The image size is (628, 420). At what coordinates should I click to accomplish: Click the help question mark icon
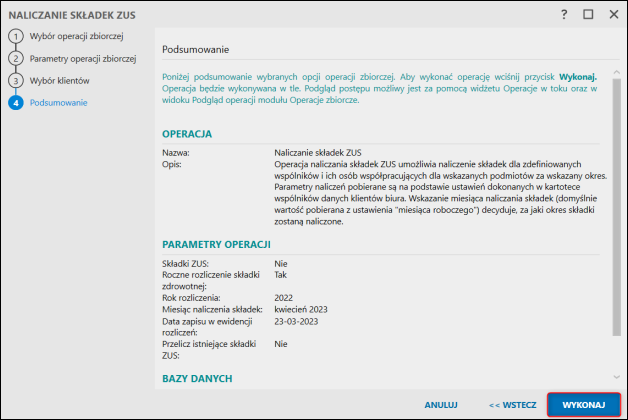point(564,15)
